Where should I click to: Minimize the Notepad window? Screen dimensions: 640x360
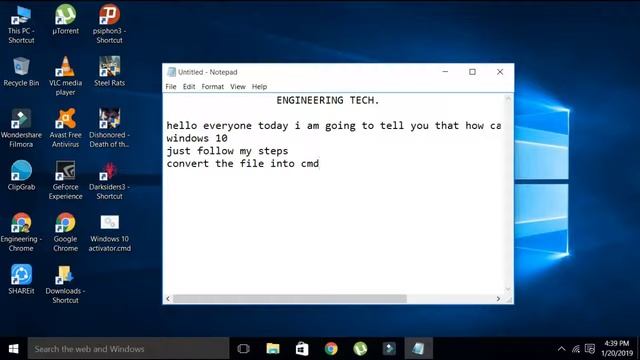[x=445, y=72]
